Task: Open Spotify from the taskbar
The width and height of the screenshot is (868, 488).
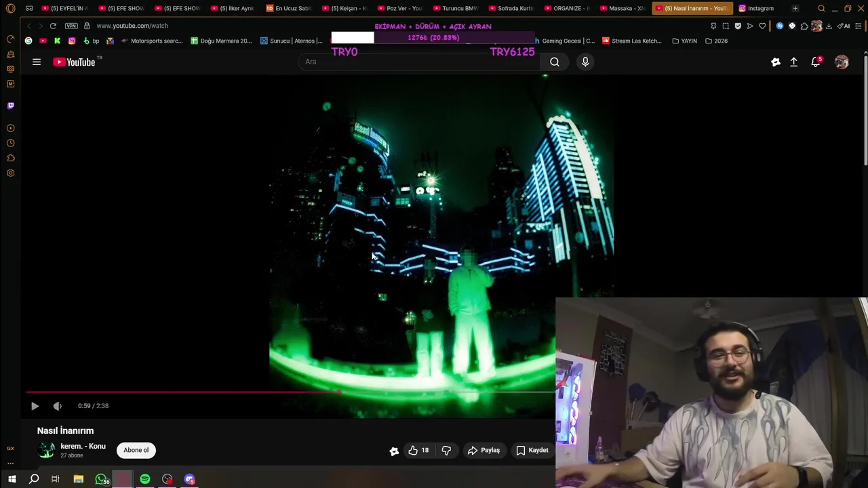Action: 145,479
